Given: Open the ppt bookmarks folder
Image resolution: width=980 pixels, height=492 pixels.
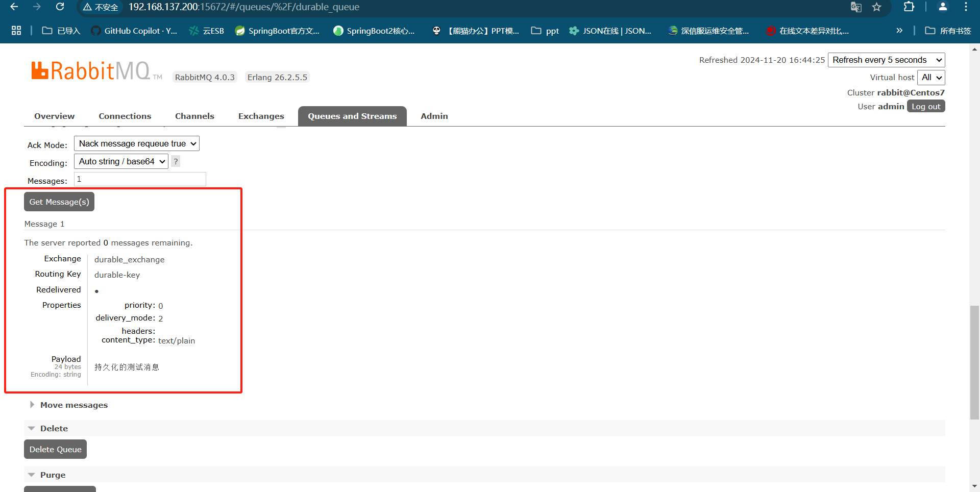Looking at the screenshot, I should [545, 31].
